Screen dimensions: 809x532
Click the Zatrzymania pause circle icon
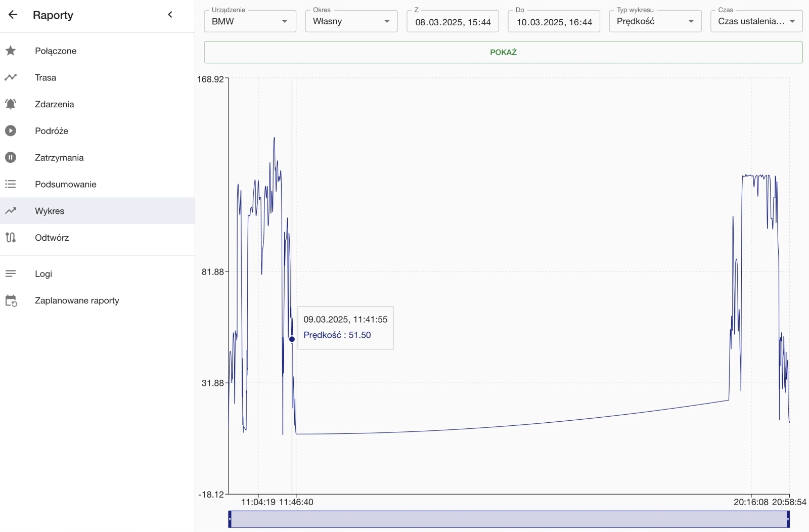tap(11, 158)
